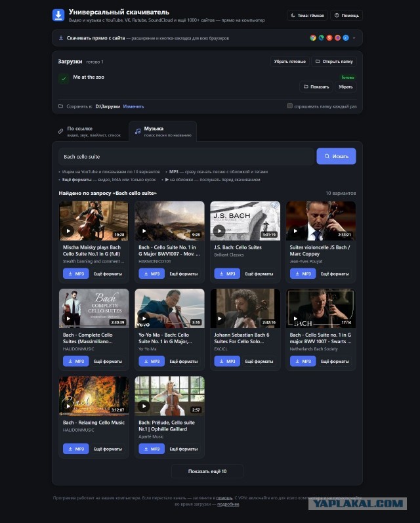Click Изменить save folder link

(133, 106)
